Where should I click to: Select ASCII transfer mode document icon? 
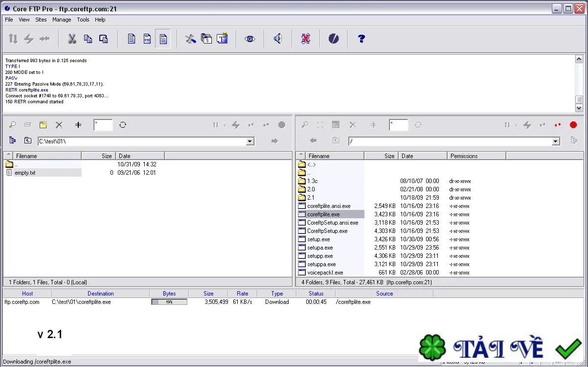(x=132, y=39)
